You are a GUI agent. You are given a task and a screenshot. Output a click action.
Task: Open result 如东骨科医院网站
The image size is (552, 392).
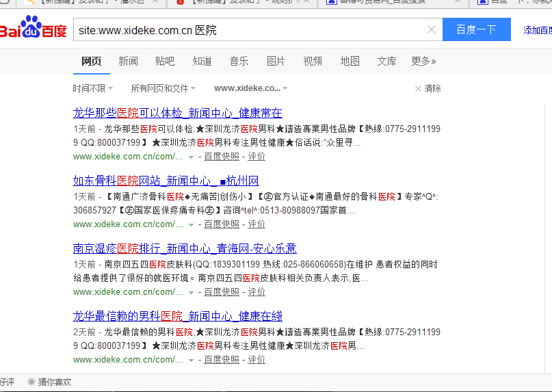click(166, 181)
